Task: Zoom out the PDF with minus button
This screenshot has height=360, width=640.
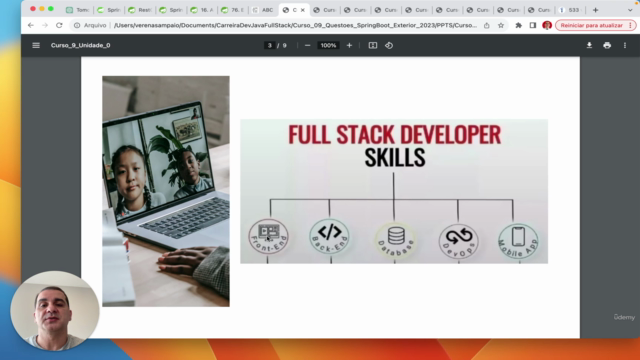Action: tap(307, 45)
